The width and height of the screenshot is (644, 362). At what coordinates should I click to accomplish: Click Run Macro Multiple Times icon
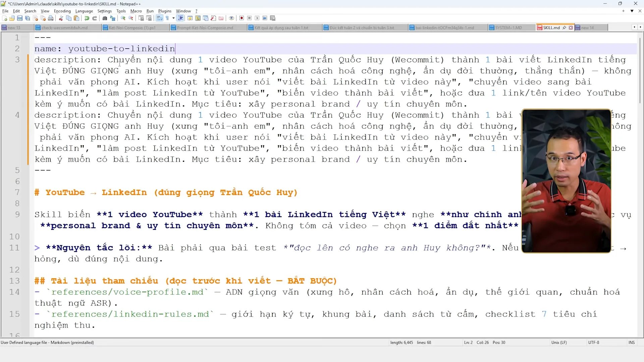(x=265, y=18)
